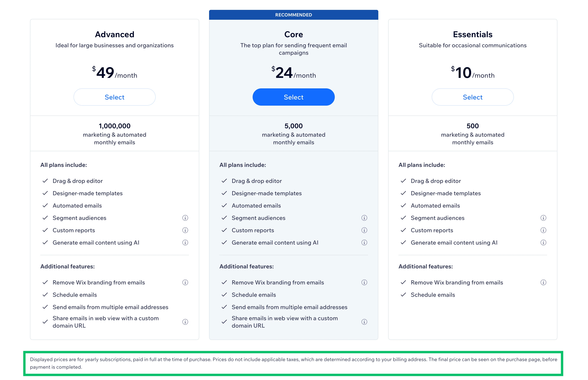Click the Advanced $49 per month price

pyautogui.click(x=114, y=73)
